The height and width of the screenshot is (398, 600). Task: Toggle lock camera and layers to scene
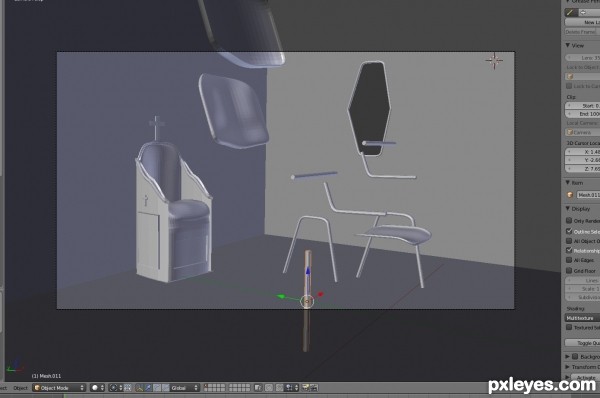[258, 388]
